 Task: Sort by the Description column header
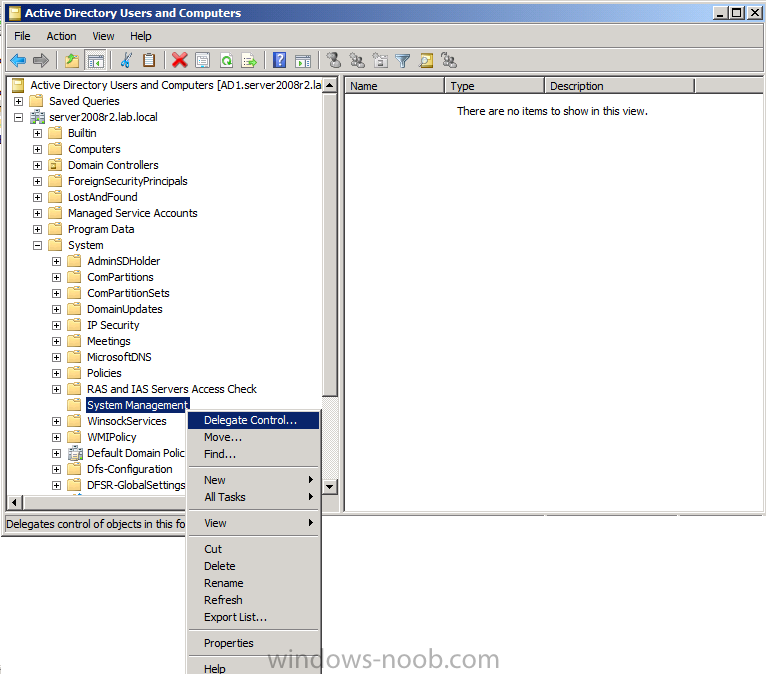point(619,86)
